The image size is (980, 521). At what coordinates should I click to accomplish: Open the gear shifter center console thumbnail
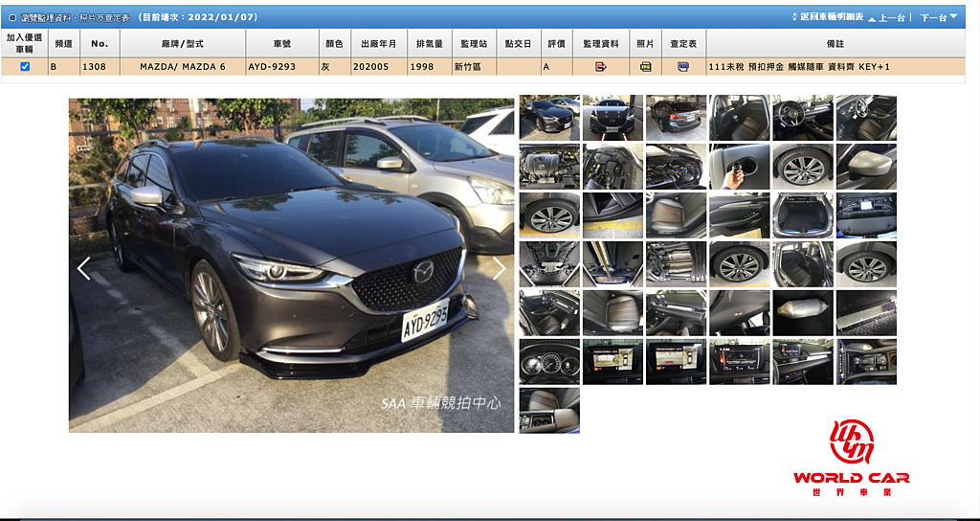coord(866,361)
